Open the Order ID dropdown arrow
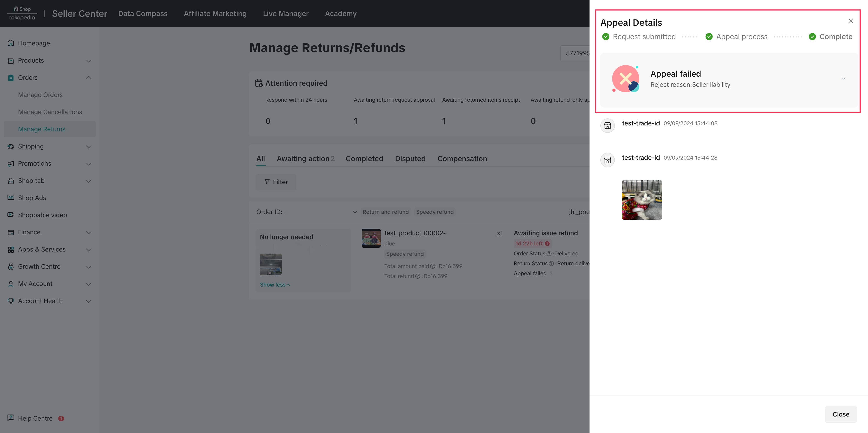Image resolution: width=868 pixels, height=433 pixels. click(355, 212)
